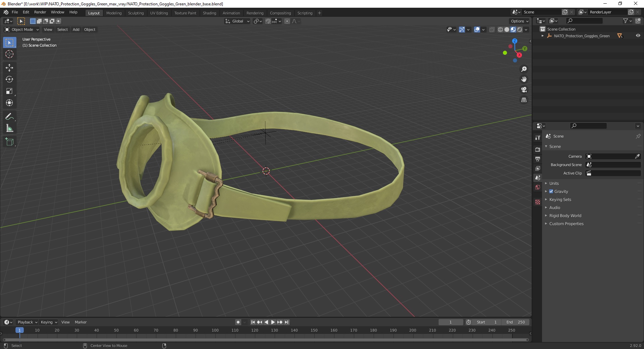The width and height of the screenshot is (644, 349).
Task: Toggle proportional editing
Action: pyautogui.click(x=287, y=21)
